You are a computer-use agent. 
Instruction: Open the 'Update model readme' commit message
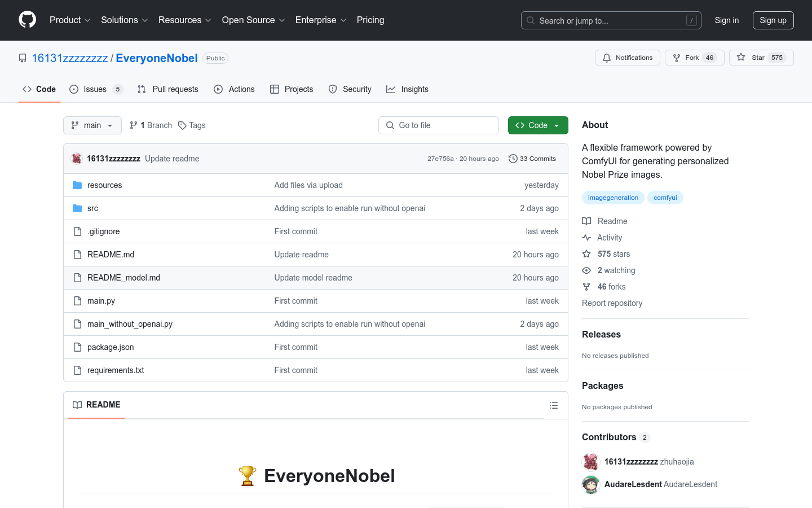point(314,278)
